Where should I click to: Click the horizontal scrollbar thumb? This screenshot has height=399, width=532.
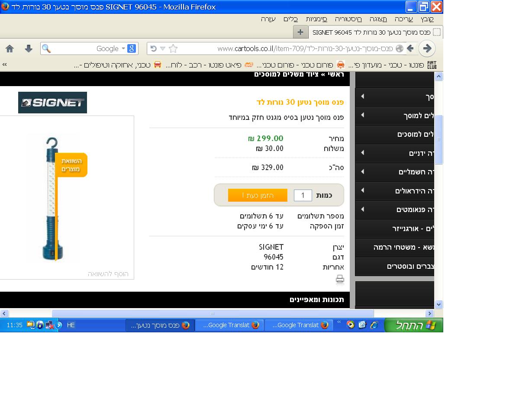coord(212,313)
